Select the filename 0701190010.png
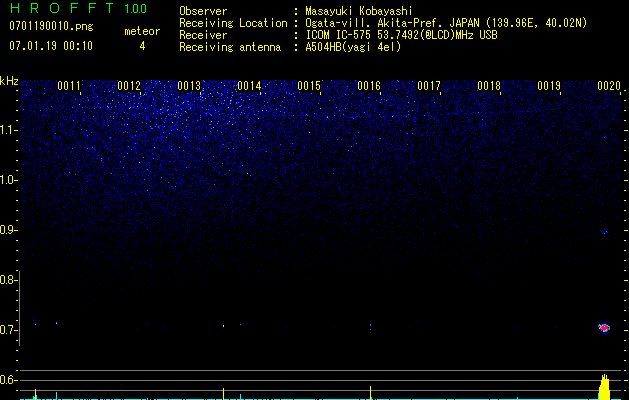 [x=51, y=26]
